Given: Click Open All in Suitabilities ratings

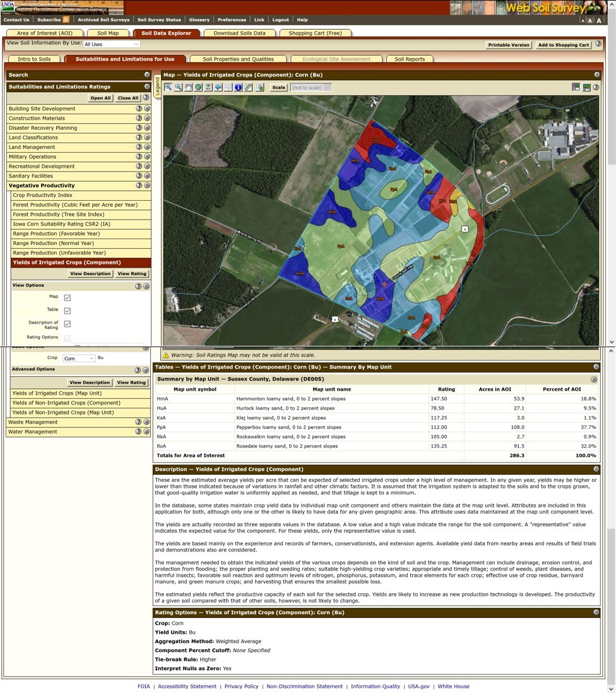Looking at the screenshot, I should point(101,98).
